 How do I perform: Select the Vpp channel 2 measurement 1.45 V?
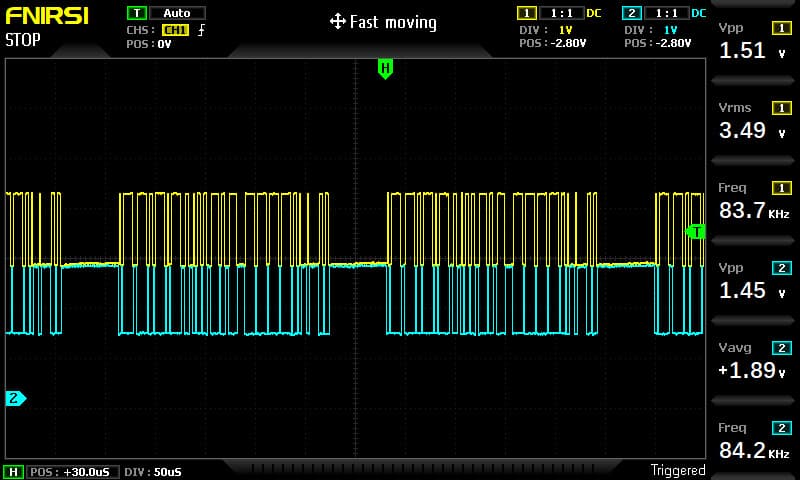(753, 283)
